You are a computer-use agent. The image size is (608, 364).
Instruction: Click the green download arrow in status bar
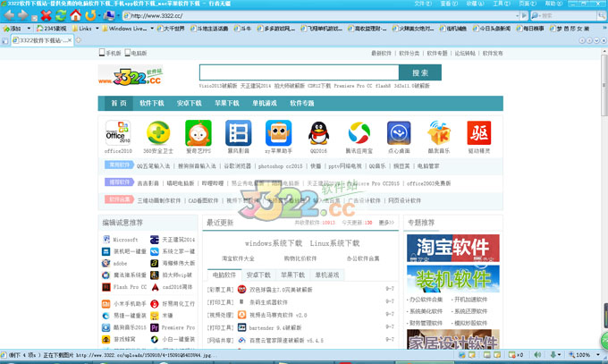coord(553,355)
